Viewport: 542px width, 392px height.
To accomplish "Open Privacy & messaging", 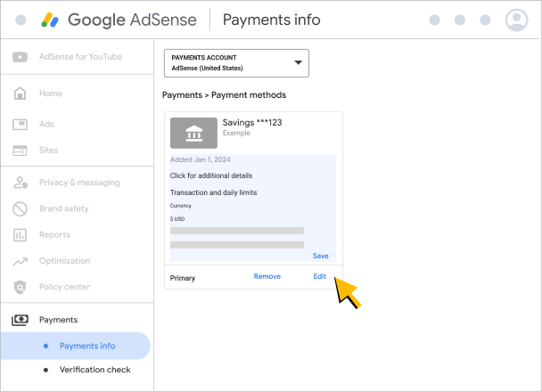I will (x=79, y=183).
